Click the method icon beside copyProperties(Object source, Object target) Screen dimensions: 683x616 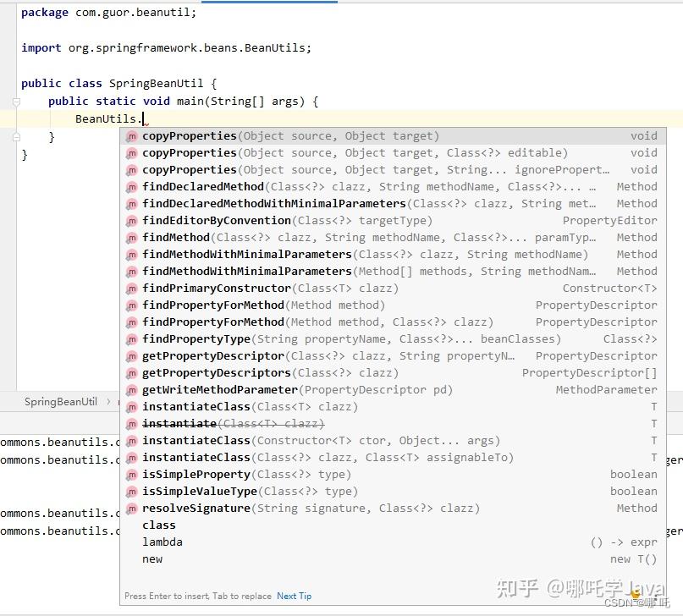pos(132,135)
